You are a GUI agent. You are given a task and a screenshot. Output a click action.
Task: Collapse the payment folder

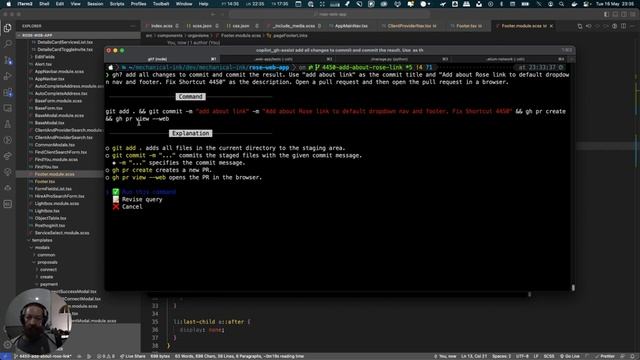(49, 284)
